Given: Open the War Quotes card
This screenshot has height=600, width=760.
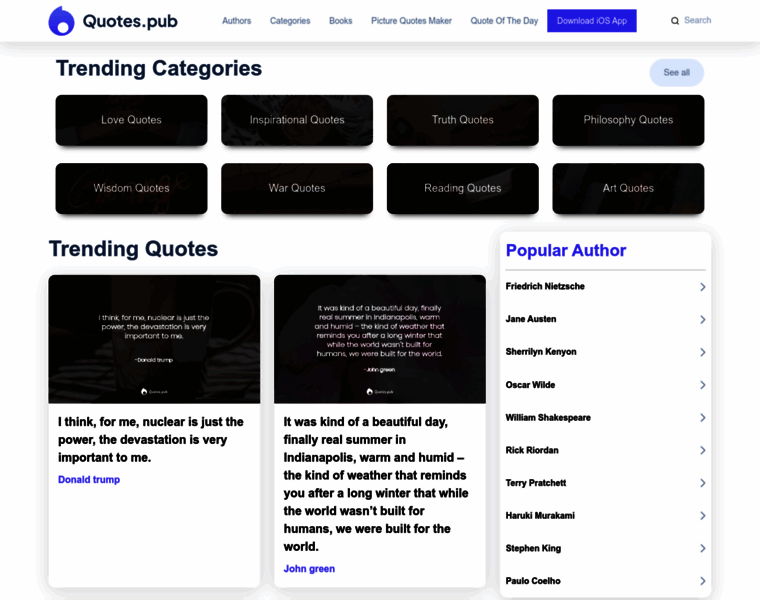Looking at the screenshot, I should coord(297,189).
